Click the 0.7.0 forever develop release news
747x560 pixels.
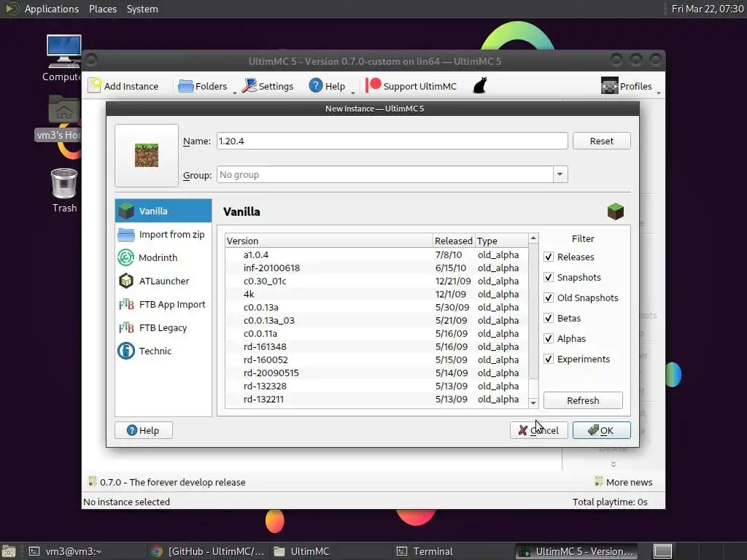coord(167,482)
